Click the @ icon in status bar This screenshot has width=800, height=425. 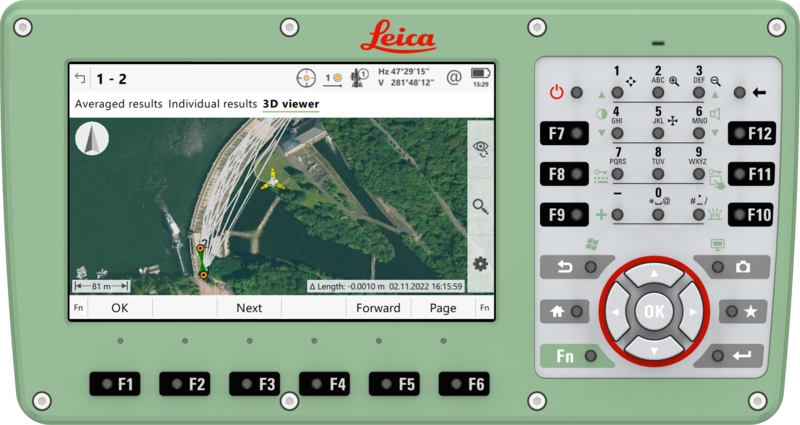(x=453, y=77)
